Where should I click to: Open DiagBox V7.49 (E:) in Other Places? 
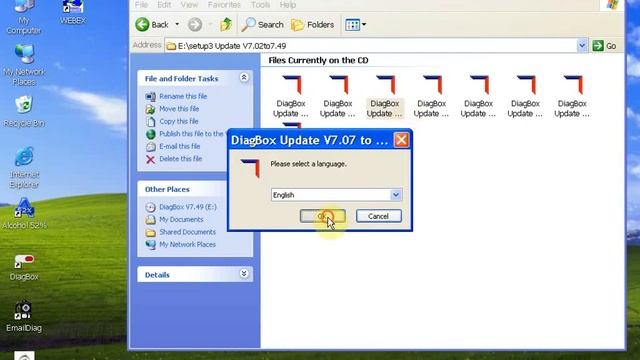(188, 207)
